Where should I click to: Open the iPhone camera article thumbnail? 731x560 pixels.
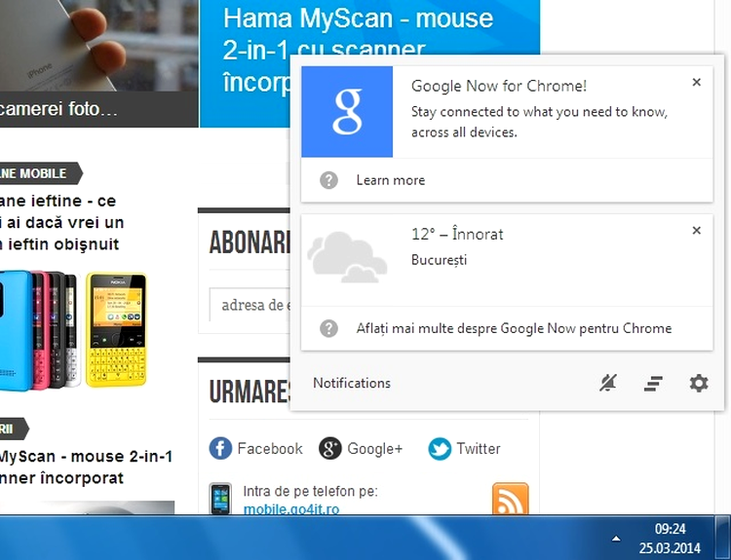98,45
